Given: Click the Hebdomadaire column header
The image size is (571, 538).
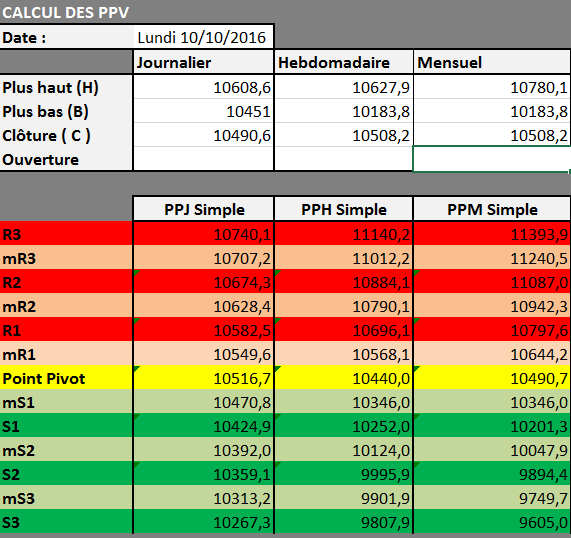Looking at the screenshot, I should tap(343, 62).
